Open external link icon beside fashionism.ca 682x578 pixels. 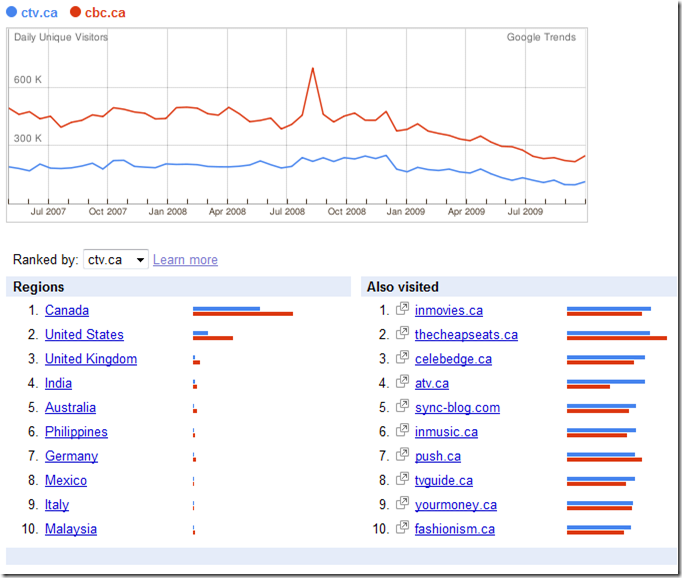click(402, 528)
